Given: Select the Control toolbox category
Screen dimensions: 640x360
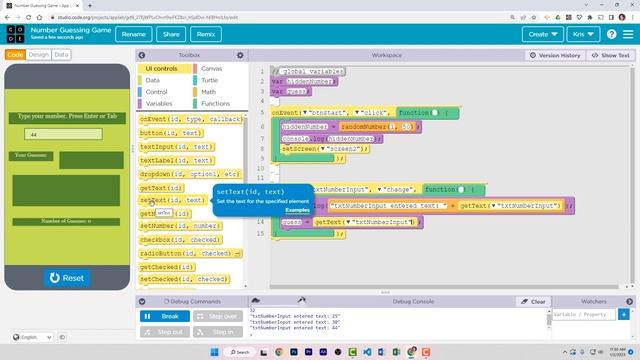Looking at the screenshot, I should tap(156, 92).
